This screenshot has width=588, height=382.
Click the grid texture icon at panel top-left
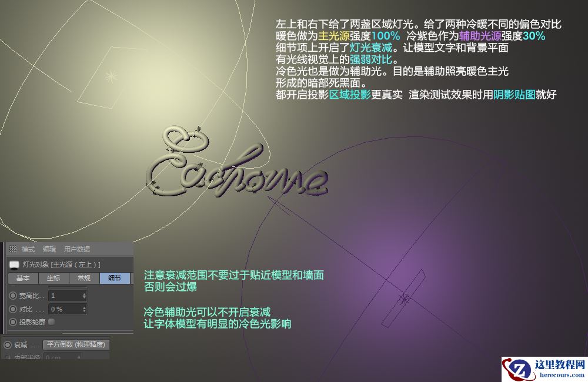[13, 248]
